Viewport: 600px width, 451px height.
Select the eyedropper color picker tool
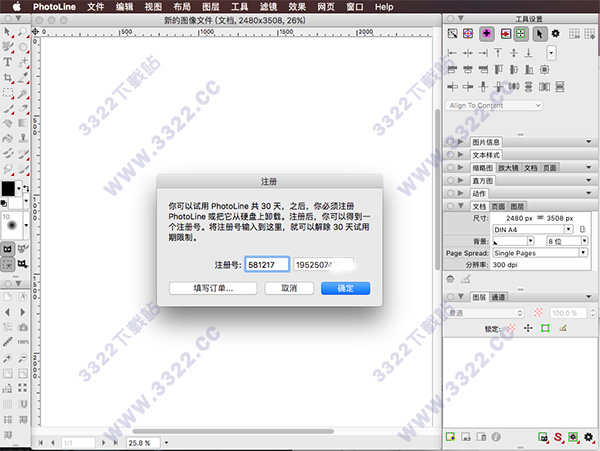tap(23, 78)
